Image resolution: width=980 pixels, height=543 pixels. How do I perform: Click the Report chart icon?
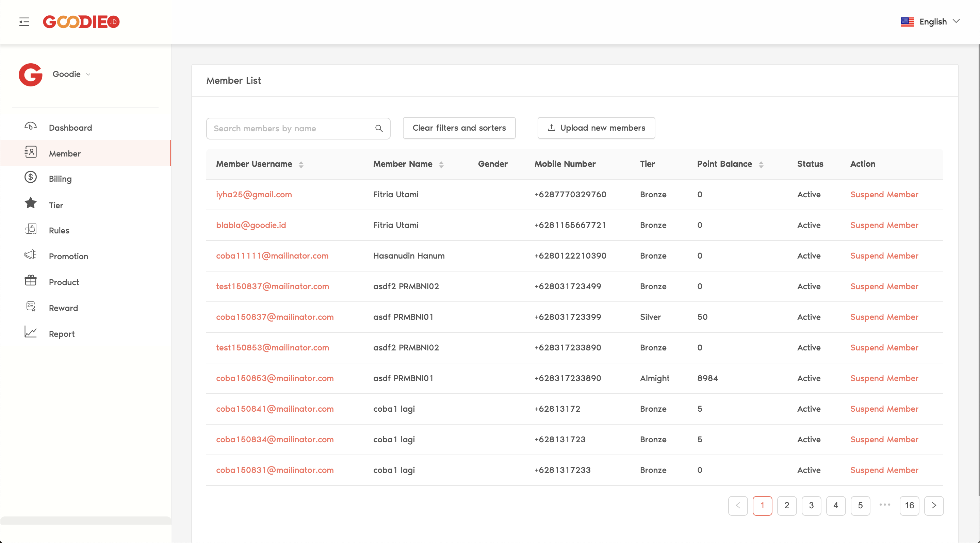click(x=30, y=332)
